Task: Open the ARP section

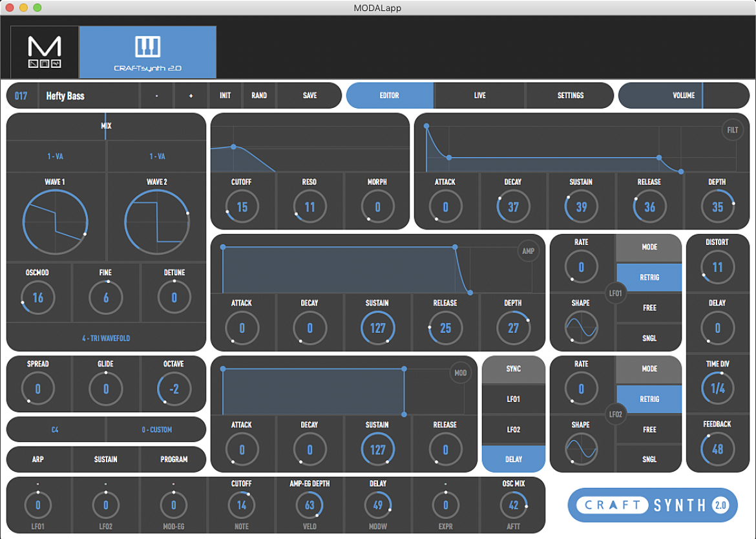Action: point(38,459)
